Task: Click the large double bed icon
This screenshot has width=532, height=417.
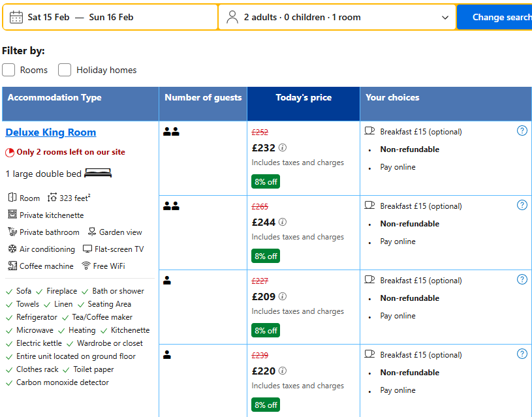Action: [98, 174]
